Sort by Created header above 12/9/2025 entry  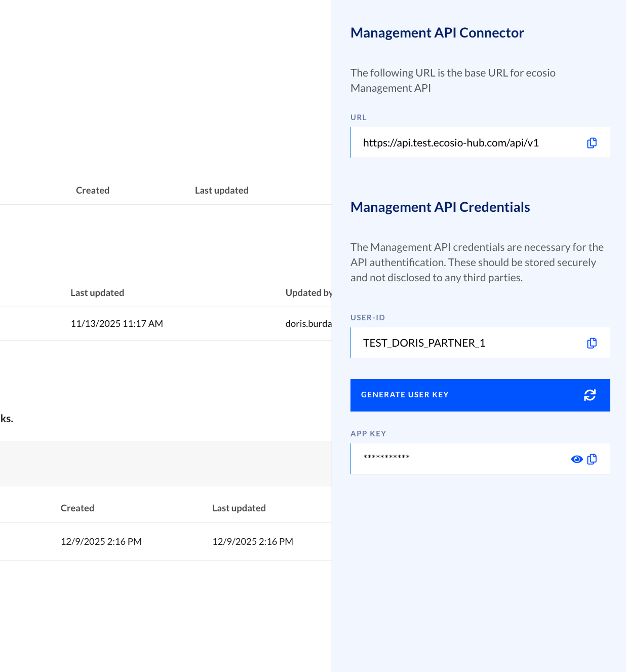[x=77, y=508]
